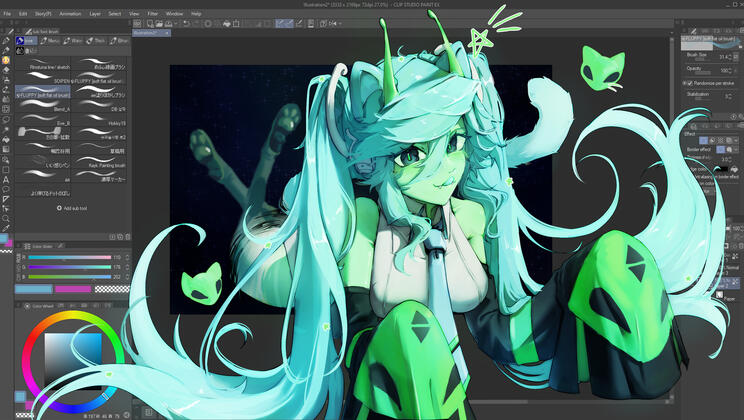Open the Help menu
This screenshot has height=420, width=744.
pos(196,14)
